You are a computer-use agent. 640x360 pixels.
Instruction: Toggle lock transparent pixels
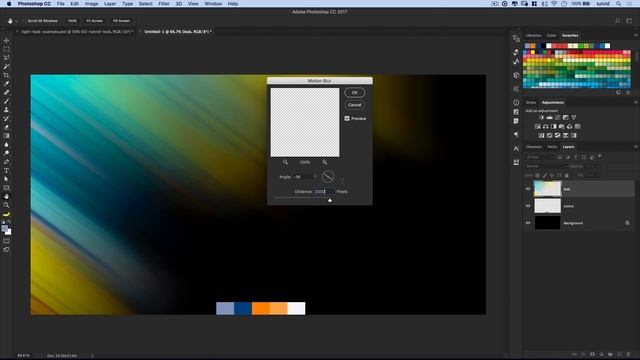(x=537, y=175)
